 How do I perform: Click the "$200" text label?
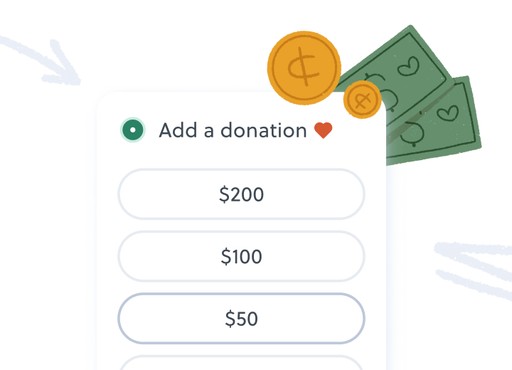(241, 194)
